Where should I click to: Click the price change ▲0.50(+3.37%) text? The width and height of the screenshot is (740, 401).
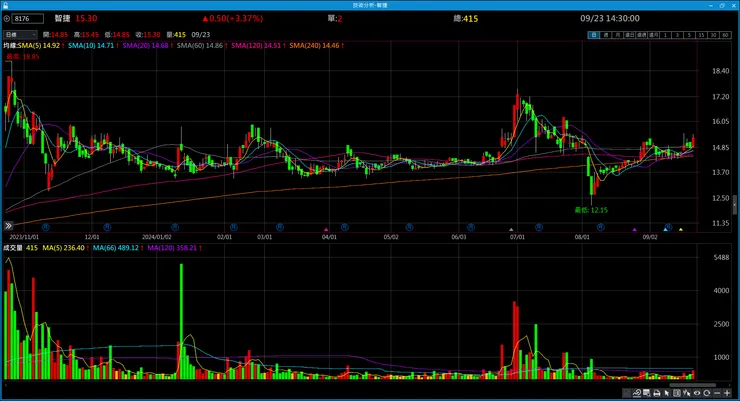pyautogui.click(x=233, y=18)
